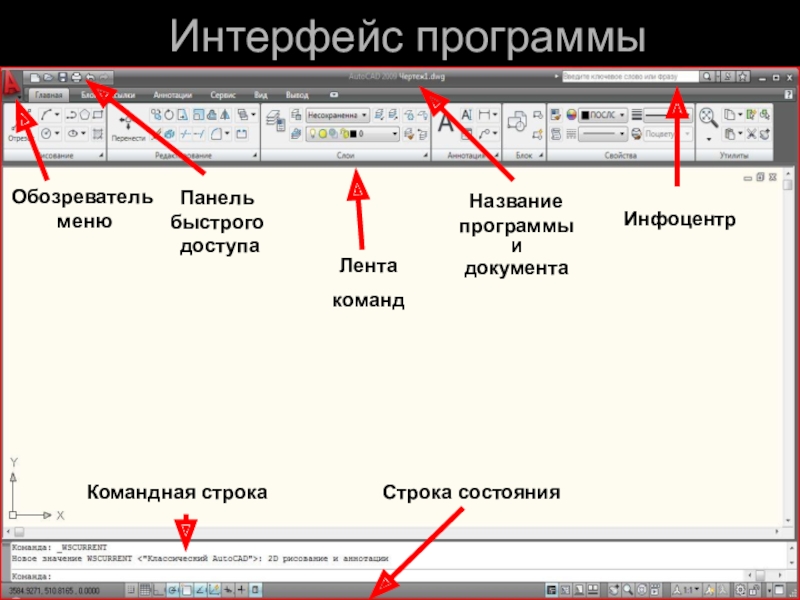Click the color wheel icon in Свойства

[571, 115]
